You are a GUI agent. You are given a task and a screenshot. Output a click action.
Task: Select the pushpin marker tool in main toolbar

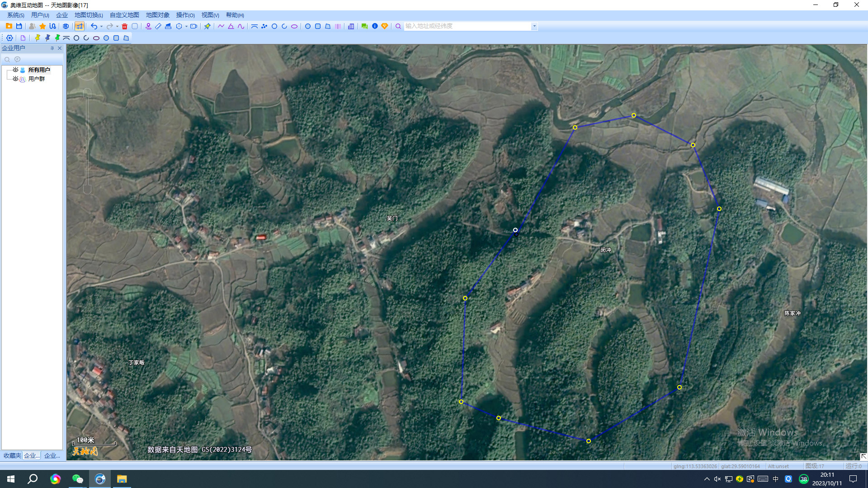[x=207, y=26]
